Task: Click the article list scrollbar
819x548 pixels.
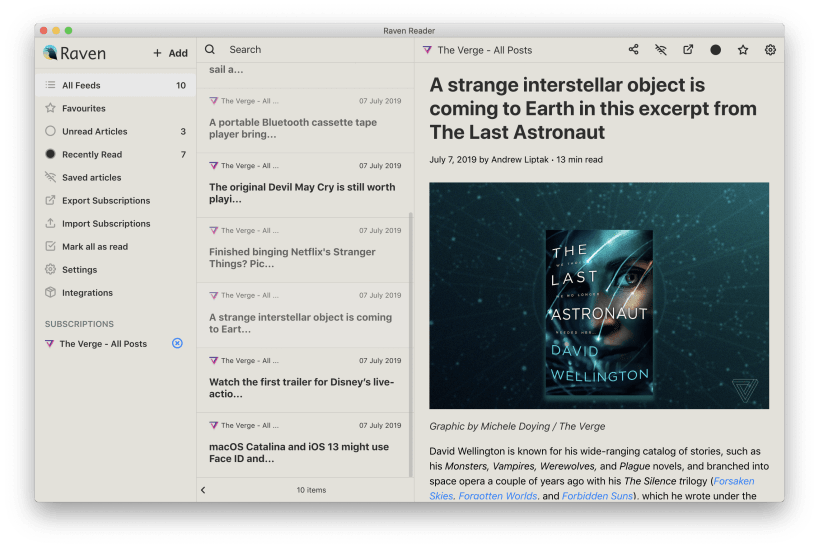Action: (411, 345)
